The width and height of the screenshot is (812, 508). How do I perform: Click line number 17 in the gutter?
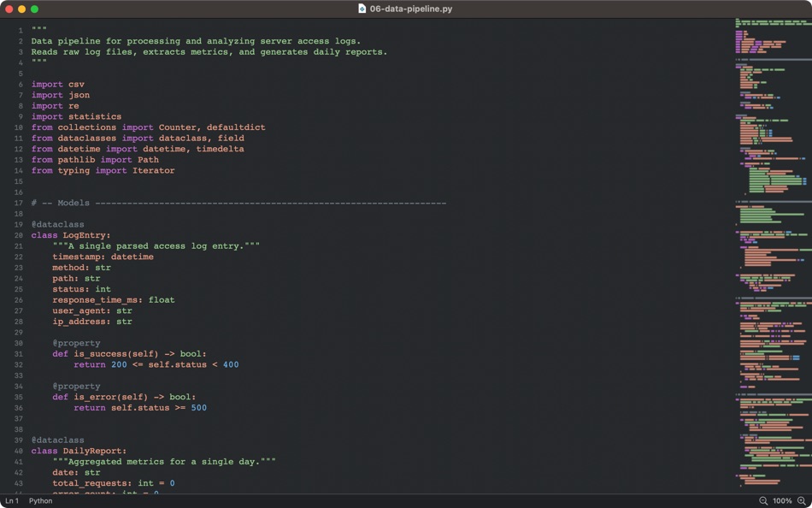pyautogui.click(x=19, y=204)
